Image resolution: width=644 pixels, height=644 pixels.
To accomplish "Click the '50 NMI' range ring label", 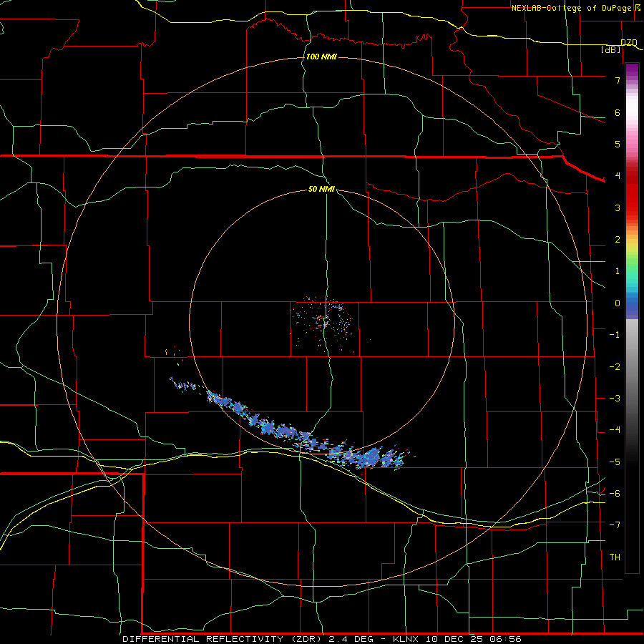I will click(x=321, y=189).
